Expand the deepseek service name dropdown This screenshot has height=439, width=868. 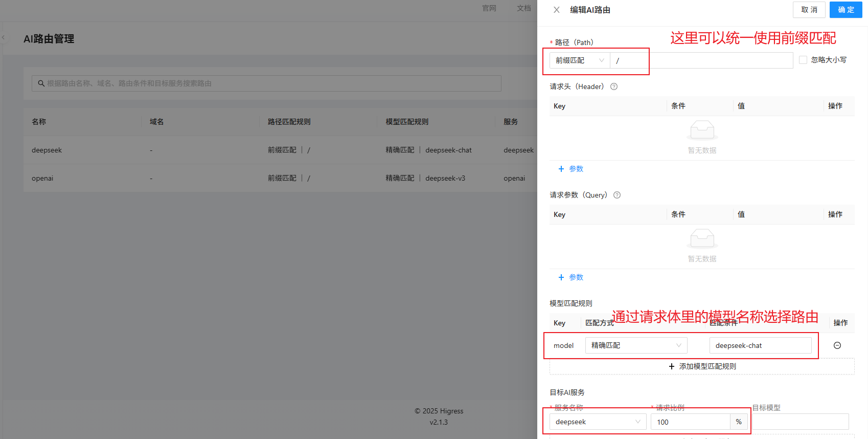point(597,422)
